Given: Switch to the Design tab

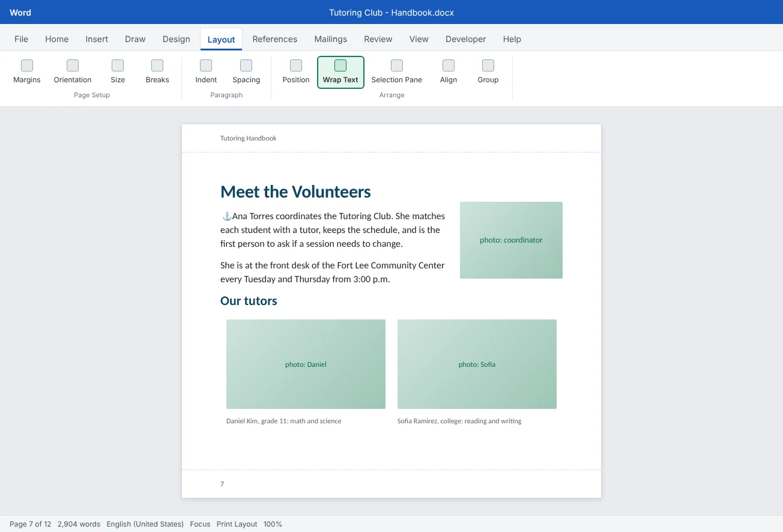Looking at the screenshot, I should (177, 39).
